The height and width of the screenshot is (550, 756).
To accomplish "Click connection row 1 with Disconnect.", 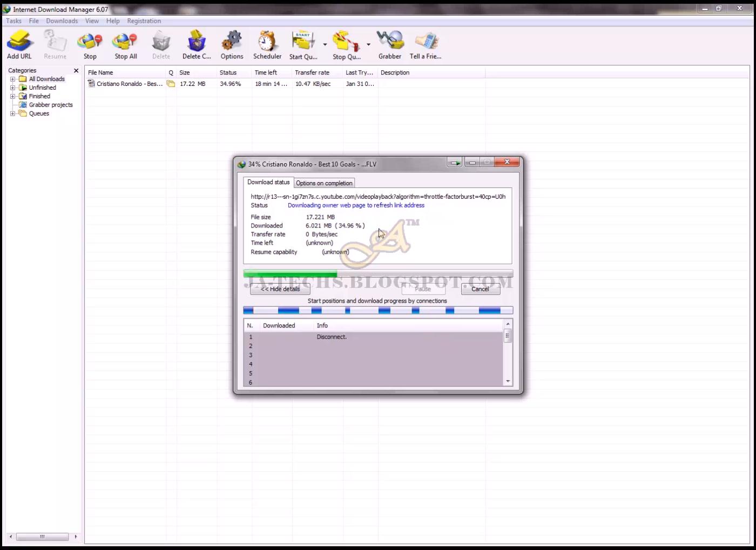I will click(x=374, y=337).
